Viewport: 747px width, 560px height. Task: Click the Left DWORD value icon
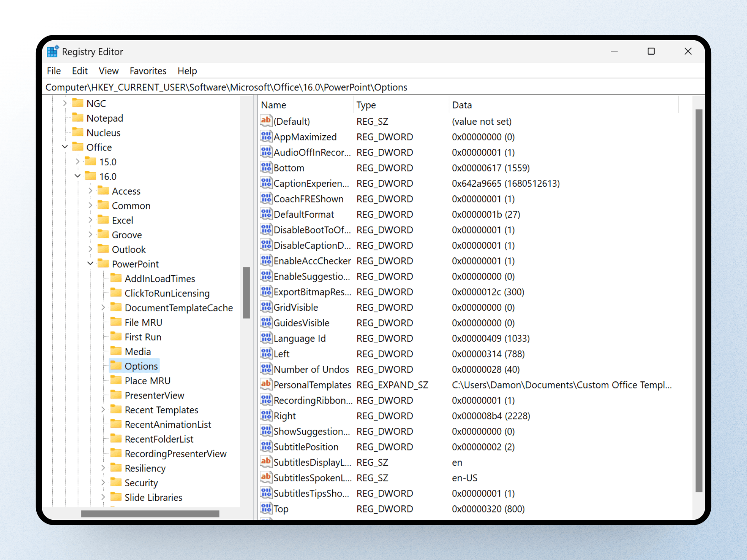tap(266, 353)
